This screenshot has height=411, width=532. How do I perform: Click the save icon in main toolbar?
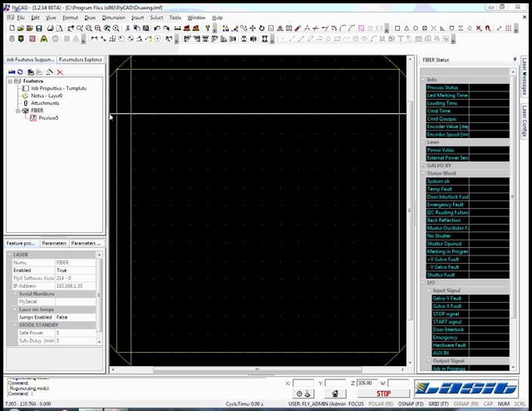[38, 27]
